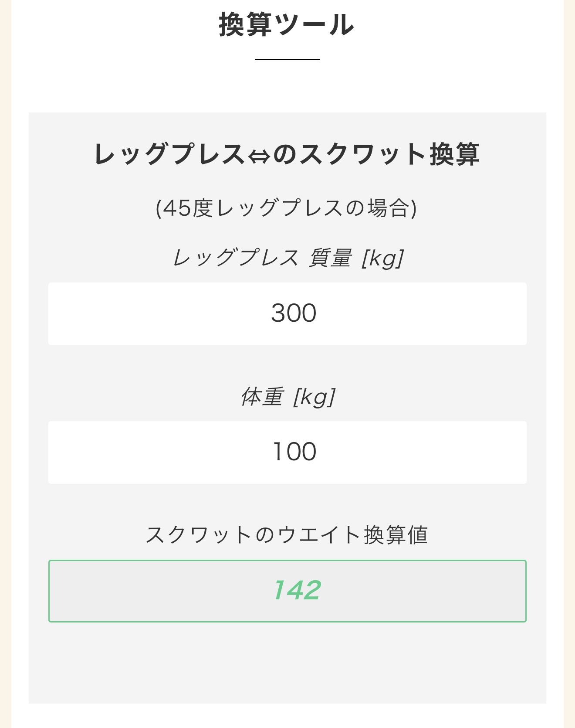
Task: Click the 100 value in weight field
Action: (x=294, y=452)
